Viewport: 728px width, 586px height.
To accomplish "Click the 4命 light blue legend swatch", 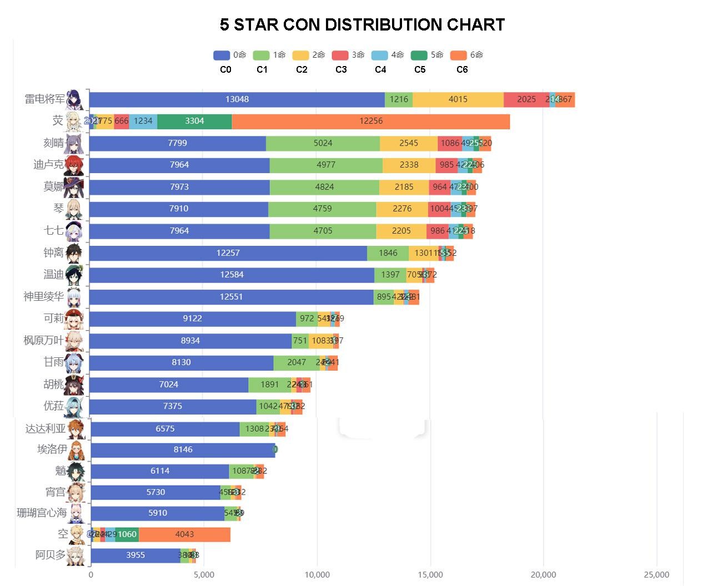I will [x=379, y=55].
